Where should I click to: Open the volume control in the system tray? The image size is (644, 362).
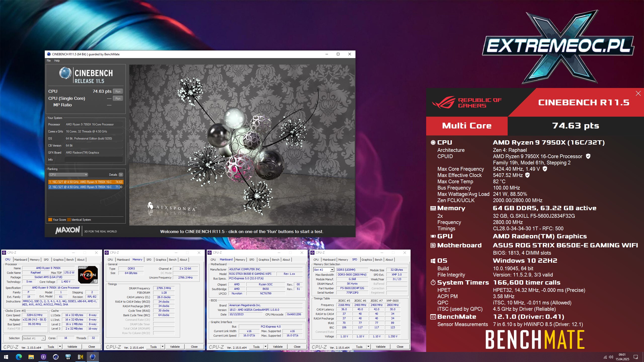pos(611,357)
